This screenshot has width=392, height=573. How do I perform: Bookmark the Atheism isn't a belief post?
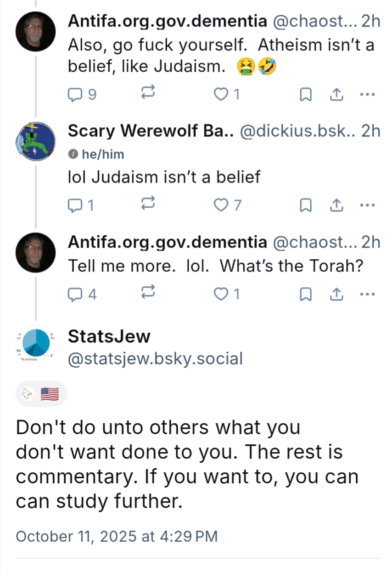click(306, 95)
